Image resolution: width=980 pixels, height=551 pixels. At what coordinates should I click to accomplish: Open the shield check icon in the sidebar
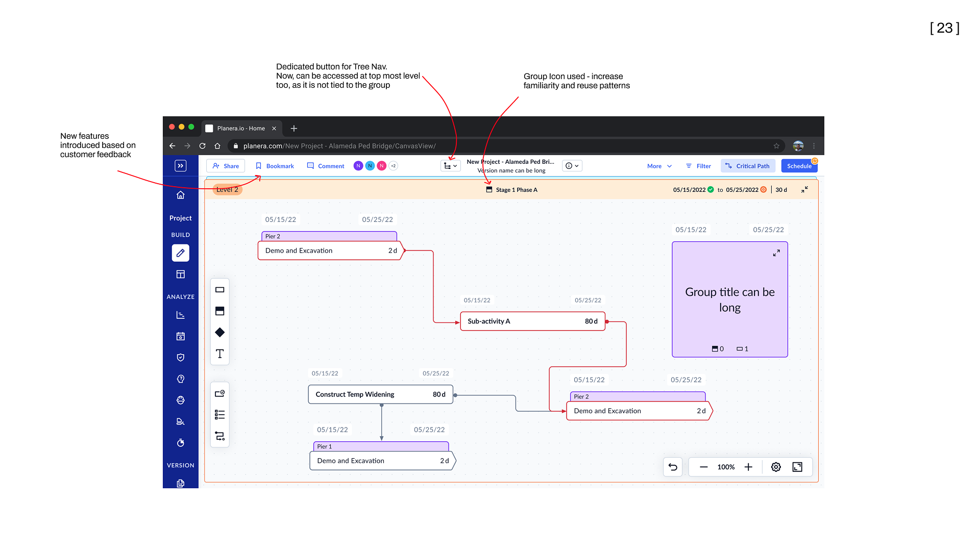(x=180, y=358)
